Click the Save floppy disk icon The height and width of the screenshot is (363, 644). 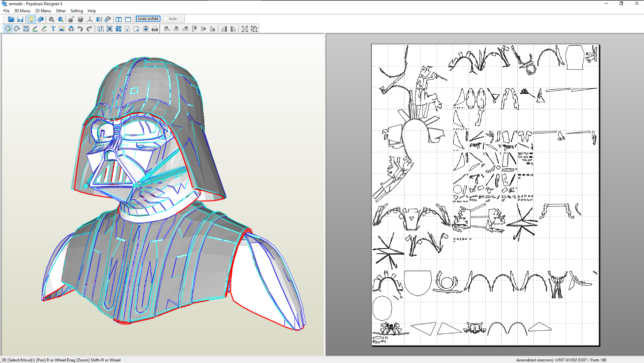(x=21, y=19)
